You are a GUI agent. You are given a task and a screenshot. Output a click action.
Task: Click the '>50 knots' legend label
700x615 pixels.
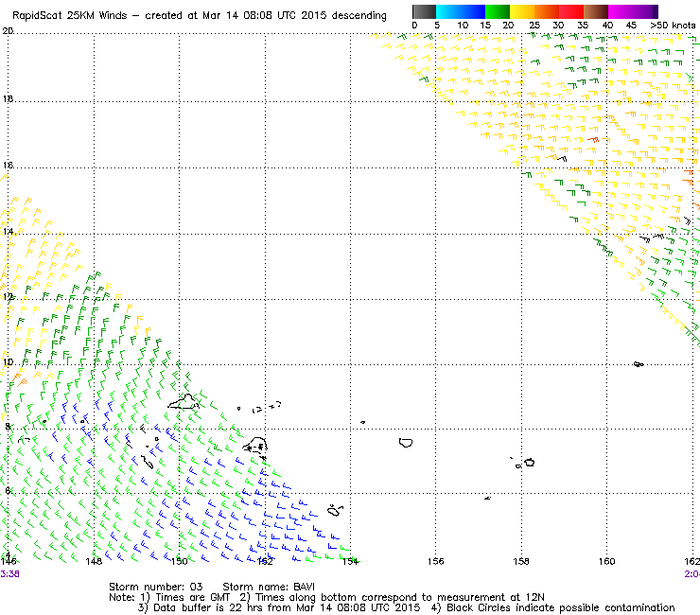[673, 26]
